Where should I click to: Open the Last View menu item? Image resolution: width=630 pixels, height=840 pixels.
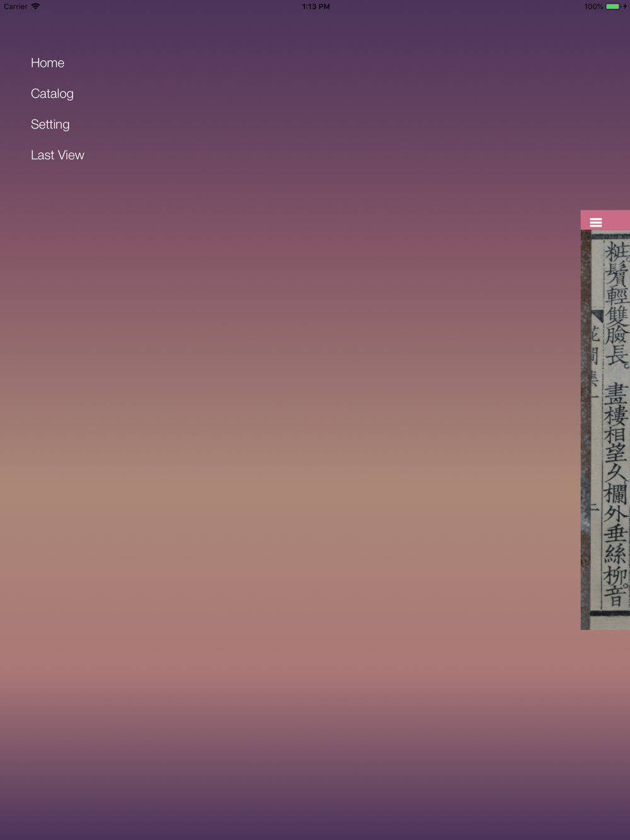point(57,156)
